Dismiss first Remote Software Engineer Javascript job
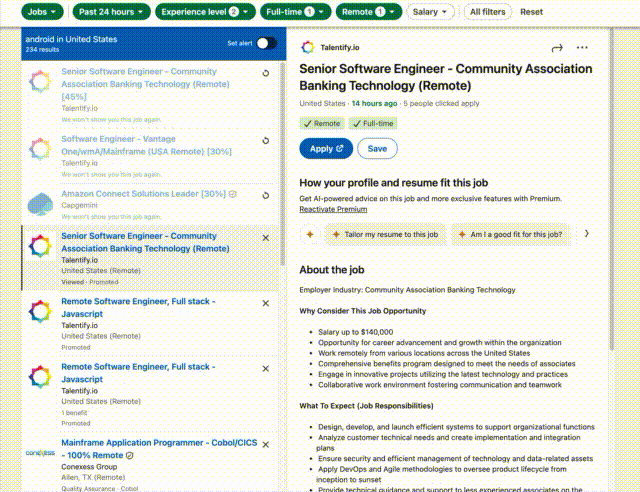This screenshot has width=640, height=492. (x=266, y=303)
